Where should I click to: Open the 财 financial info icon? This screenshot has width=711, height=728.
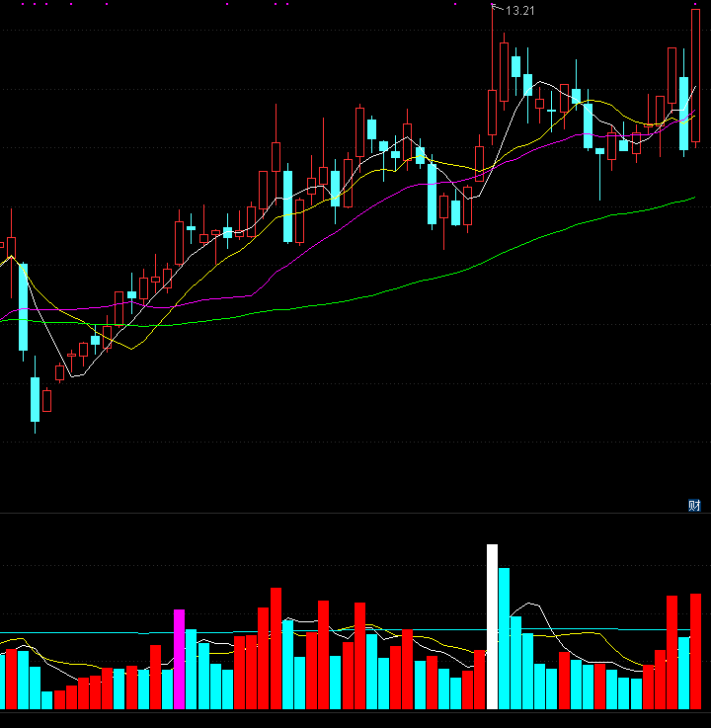pyautogui.click(x=694, y=505)
